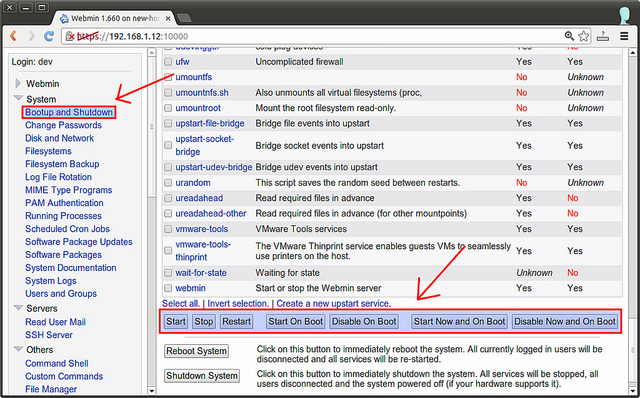Image resolution: width=640 pixels, height=398 pixels.
Task: Open Scheduled Cron Jobs
Action: 67,229
